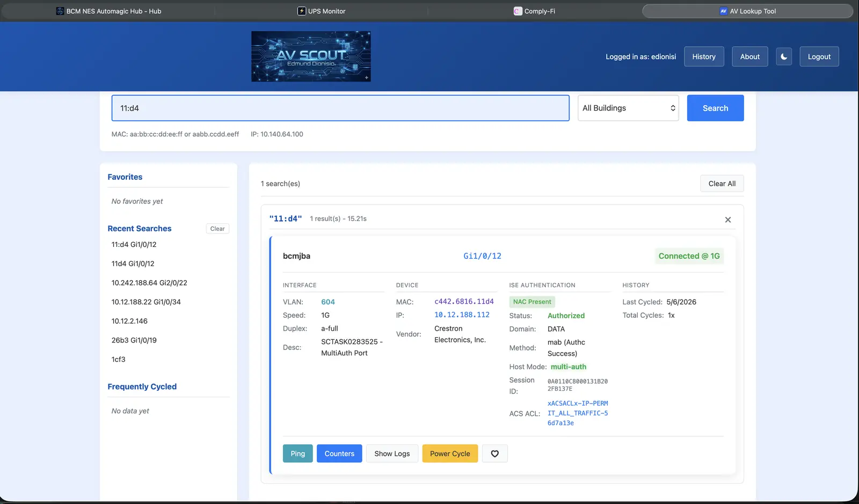
Task: Click the blue Search button
Action: pyautogui.click(x=716, y=108)
